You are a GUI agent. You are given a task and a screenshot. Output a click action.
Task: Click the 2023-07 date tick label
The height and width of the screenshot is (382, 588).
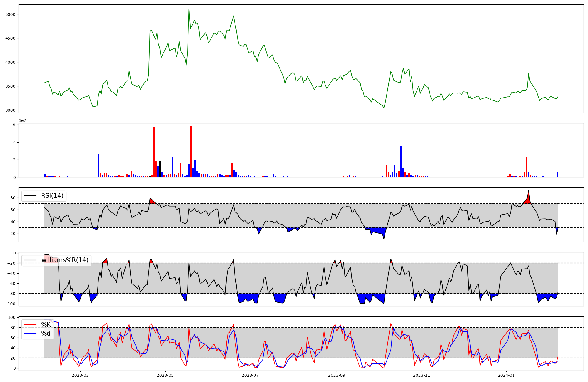(250, 375)
